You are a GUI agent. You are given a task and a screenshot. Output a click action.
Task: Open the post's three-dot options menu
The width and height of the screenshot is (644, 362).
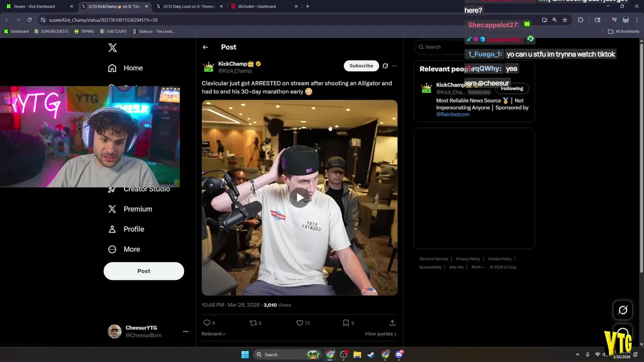[394, 66]
